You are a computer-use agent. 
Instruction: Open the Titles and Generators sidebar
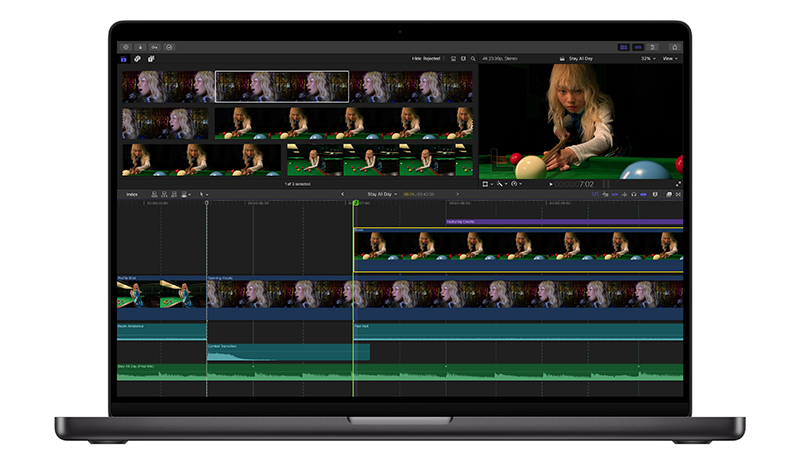click(x=151, y=59)
